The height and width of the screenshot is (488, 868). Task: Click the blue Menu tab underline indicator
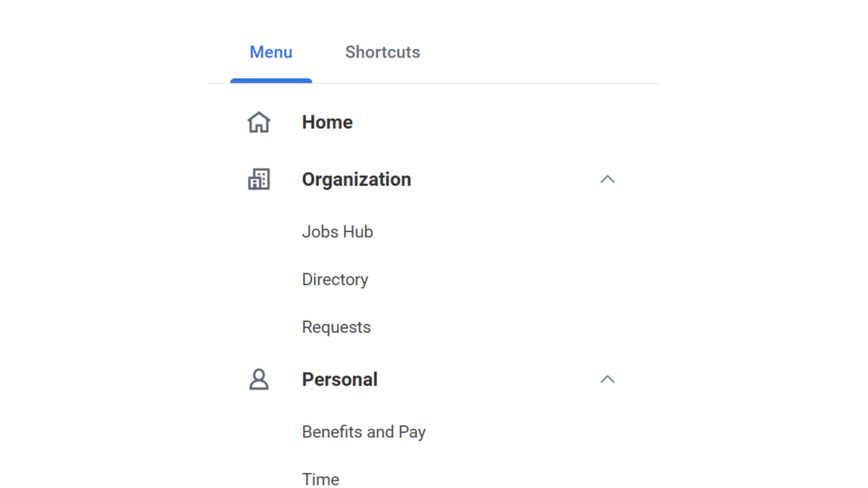point(271,81)
